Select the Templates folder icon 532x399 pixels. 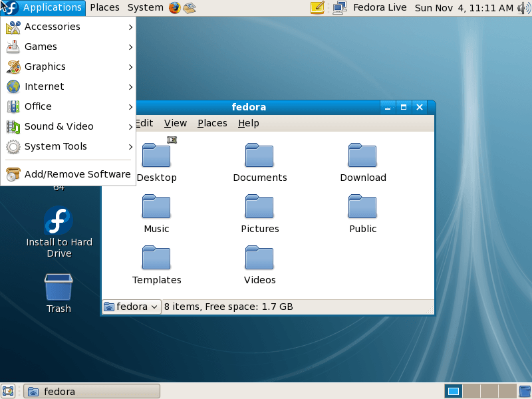tap(156, 257)
